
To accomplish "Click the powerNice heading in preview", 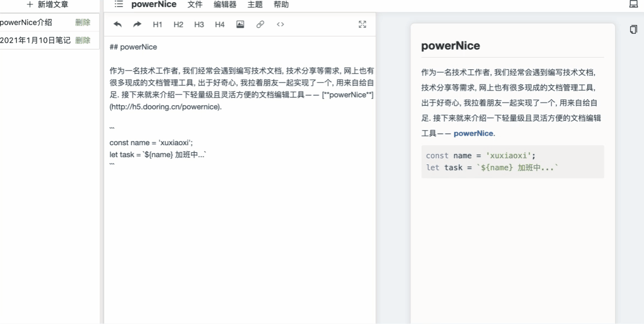I will point(450,46).
